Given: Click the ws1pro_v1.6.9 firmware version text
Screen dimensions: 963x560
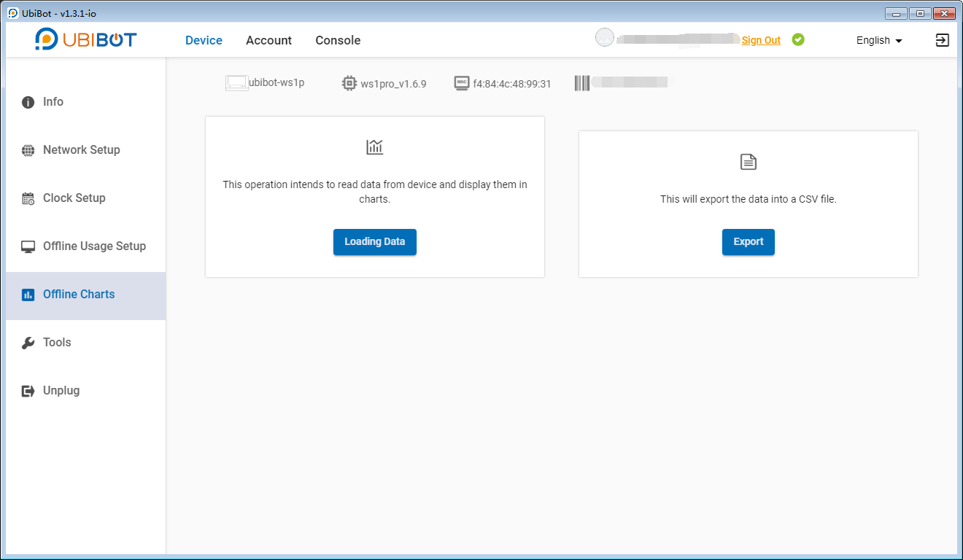Looking at the screenshot, I should coord(393,84).
